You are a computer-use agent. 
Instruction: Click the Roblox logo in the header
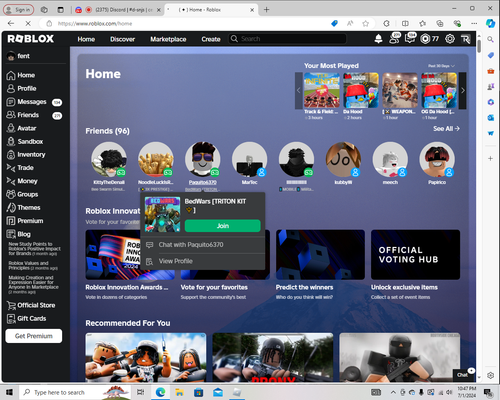(x=31, y=39)
